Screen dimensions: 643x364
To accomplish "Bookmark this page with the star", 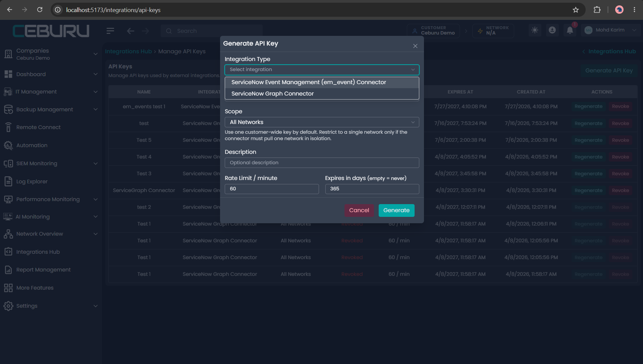I will click(x=576, y=10).
